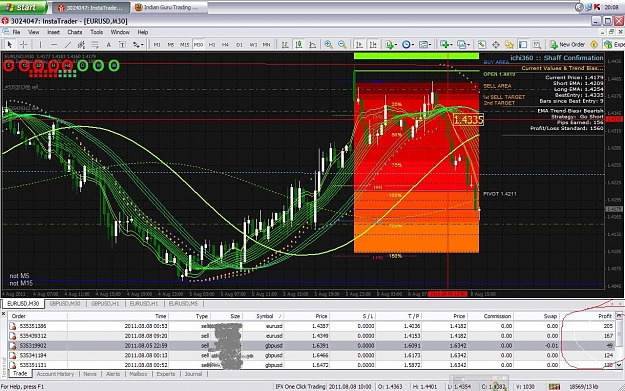
Task: Open the Journal terminal tab
Action: [x=193, y=374]
